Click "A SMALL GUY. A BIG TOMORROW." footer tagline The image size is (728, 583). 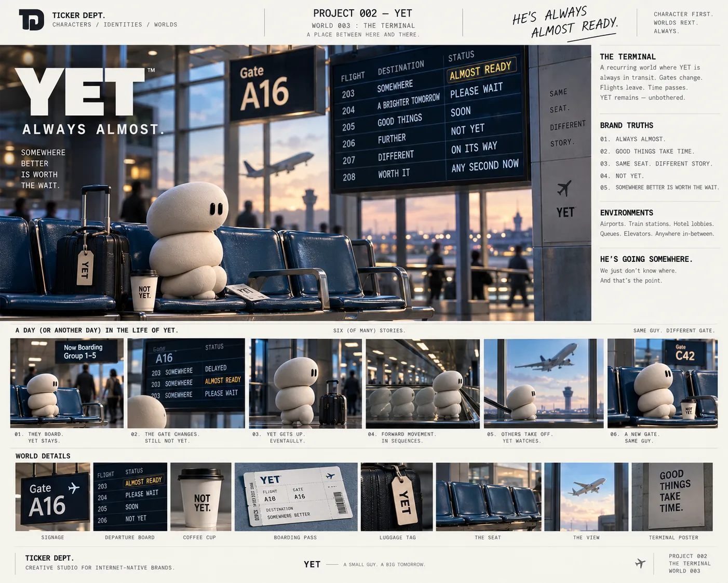(384, 564)
